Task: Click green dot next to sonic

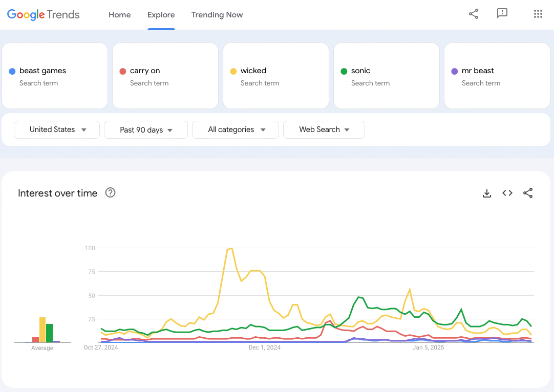Action: click(344, 71)
